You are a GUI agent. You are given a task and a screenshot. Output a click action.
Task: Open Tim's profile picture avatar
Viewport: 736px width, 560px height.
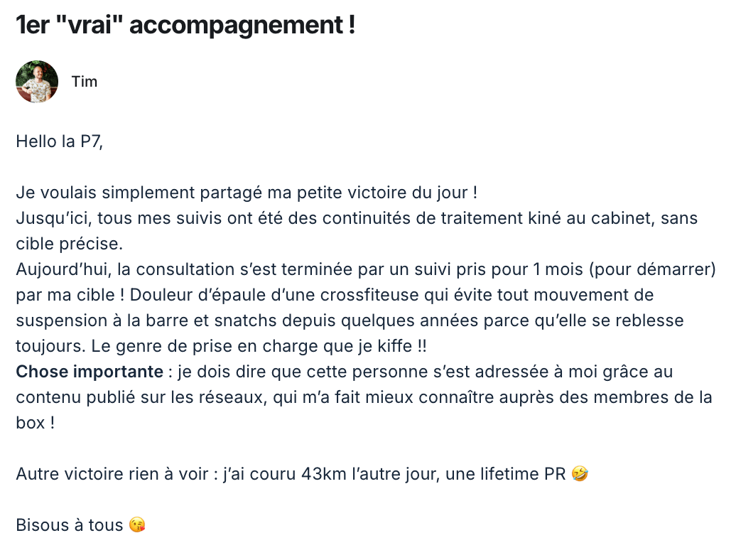[37, 82]
